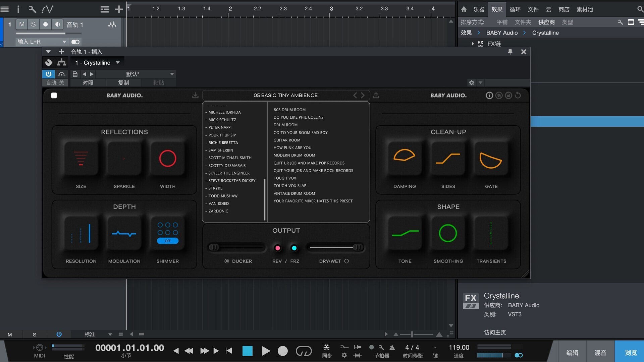Toggle the DRY/WET lock circle

(x=346, y=261)
